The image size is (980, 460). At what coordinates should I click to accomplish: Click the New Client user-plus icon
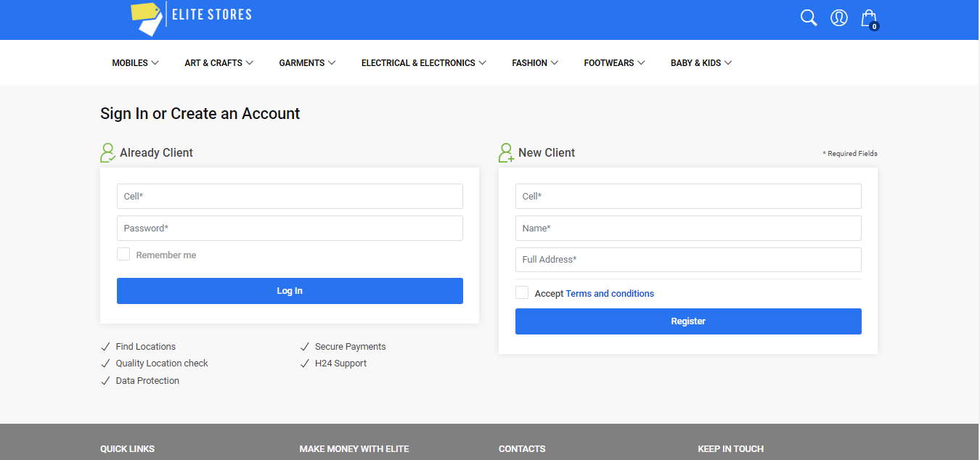pyautogui.click(x=506, y=152)
